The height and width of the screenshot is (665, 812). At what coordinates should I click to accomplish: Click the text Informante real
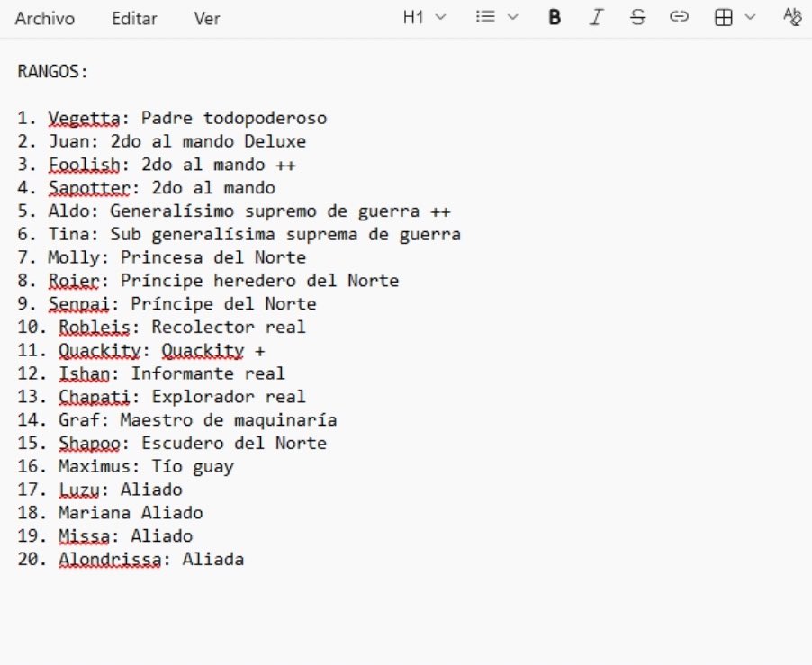pyautogui.click(x=208, y=373)
